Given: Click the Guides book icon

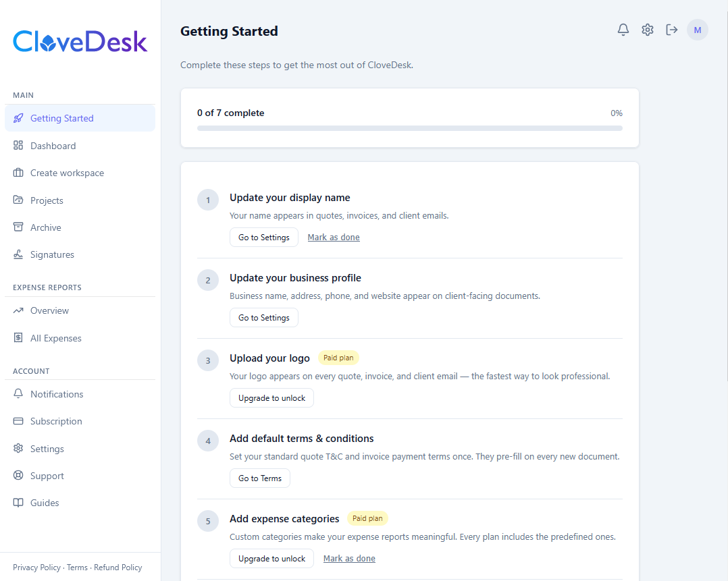Looking at the screenshot, I should point(18,503).
